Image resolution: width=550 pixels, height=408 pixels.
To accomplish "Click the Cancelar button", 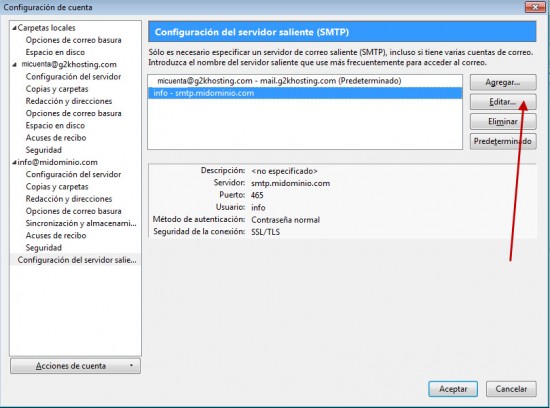I will pos(511,389).
